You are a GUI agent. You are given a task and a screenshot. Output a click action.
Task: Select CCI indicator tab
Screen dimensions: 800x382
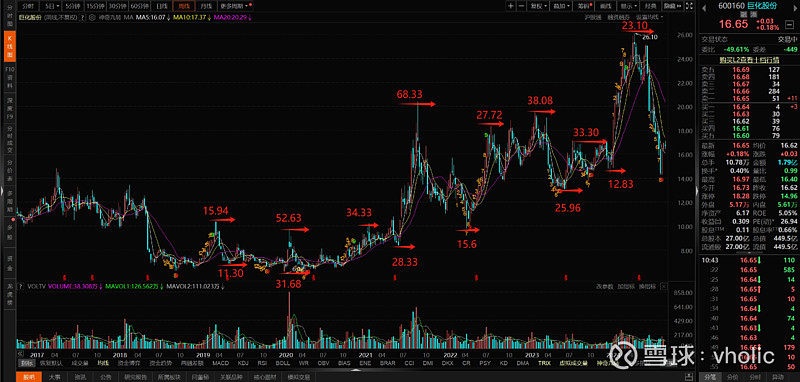coord(409,363)
